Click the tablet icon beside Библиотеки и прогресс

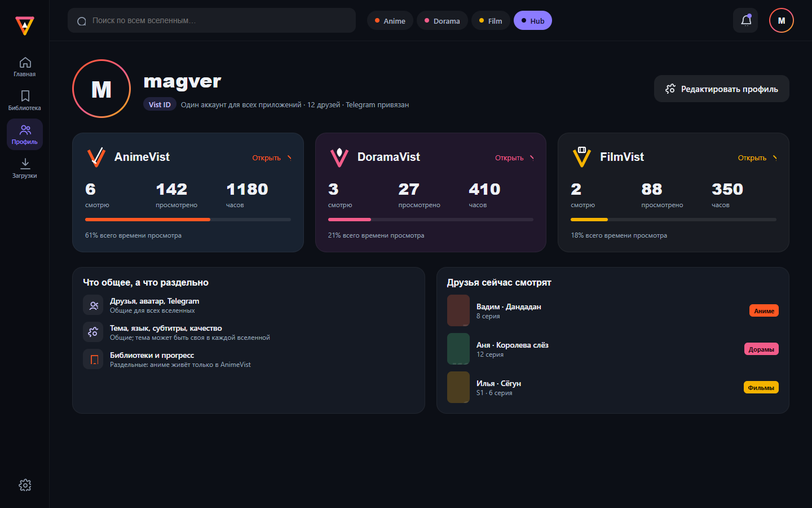point(93,360)
